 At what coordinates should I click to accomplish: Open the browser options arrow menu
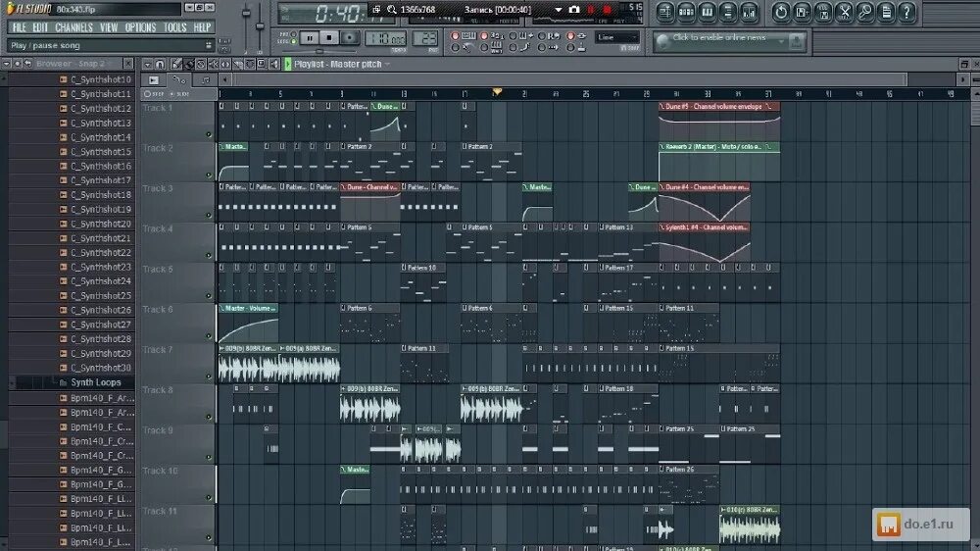(6, 64)
